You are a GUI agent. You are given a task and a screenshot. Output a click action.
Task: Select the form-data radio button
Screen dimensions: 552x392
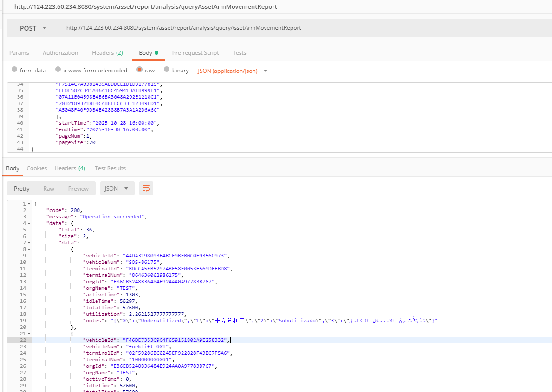click(14, 70)
